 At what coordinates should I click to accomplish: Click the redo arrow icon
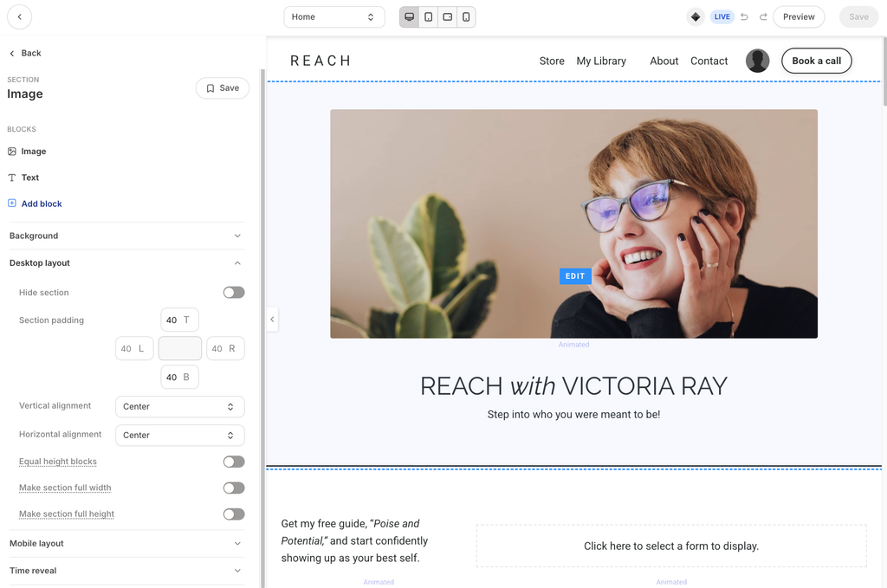(763, 17)
